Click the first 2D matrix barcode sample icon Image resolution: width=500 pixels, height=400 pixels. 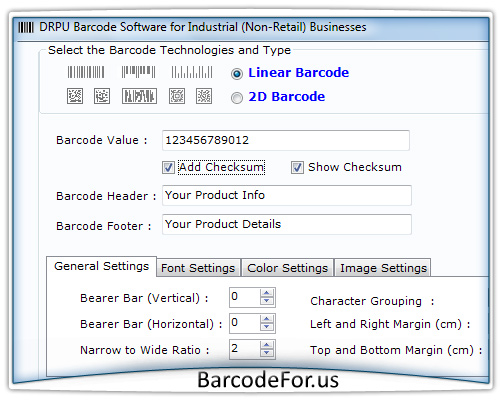pos(75,96)
